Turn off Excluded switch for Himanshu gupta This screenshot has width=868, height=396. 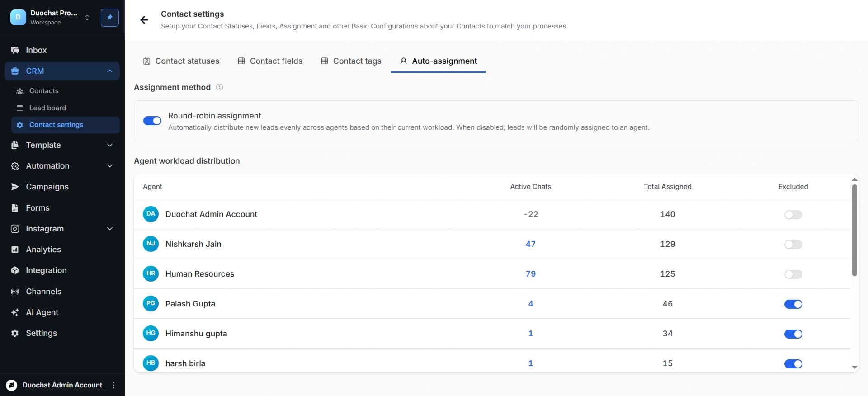793,334
